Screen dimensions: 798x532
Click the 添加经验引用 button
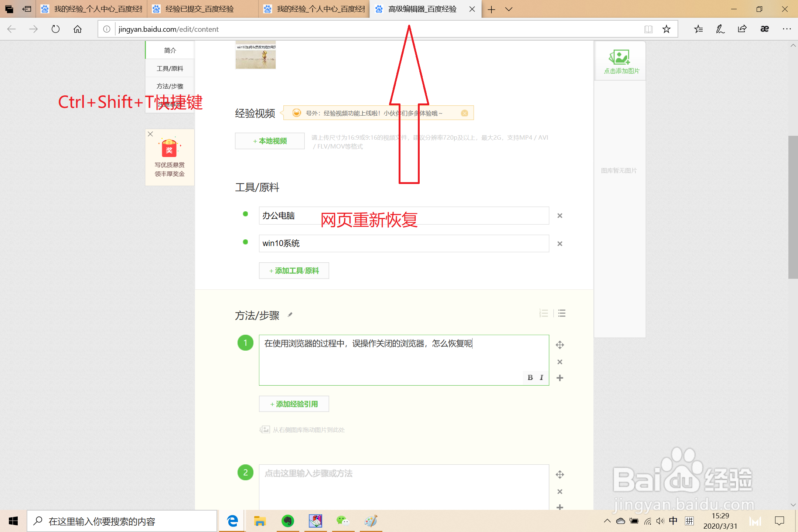tap(294, 404)
